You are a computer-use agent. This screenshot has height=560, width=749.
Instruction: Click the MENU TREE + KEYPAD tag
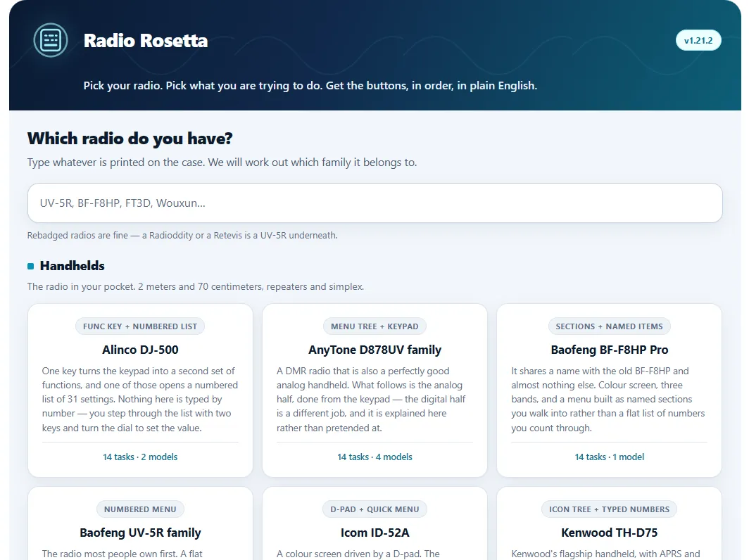374,326
